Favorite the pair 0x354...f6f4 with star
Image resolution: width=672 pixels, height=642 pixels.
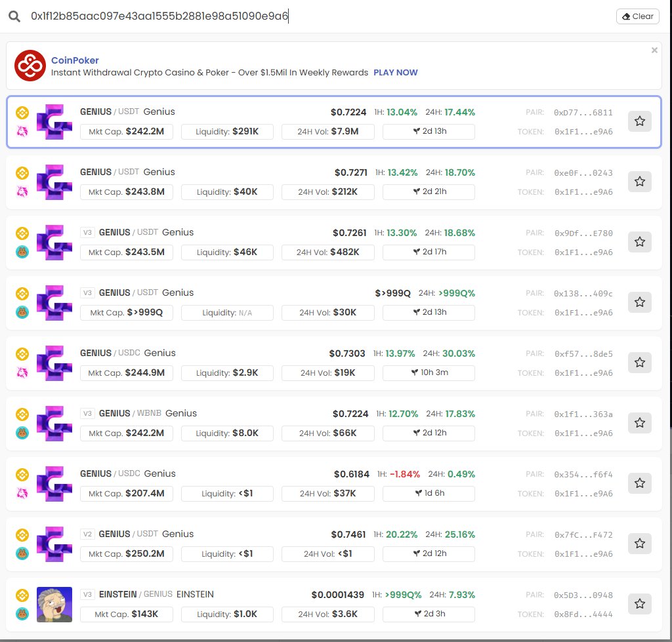point(639,483)
